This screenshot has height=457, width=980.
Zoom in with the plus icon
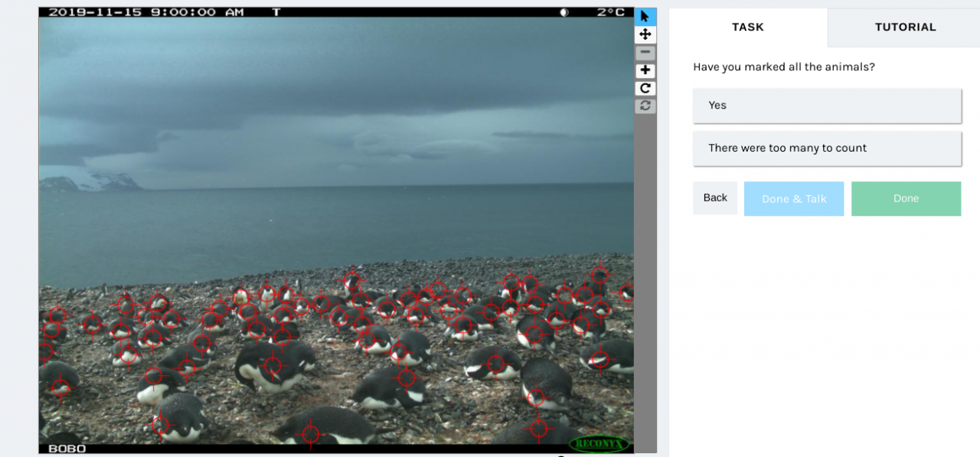click(645, 70)
